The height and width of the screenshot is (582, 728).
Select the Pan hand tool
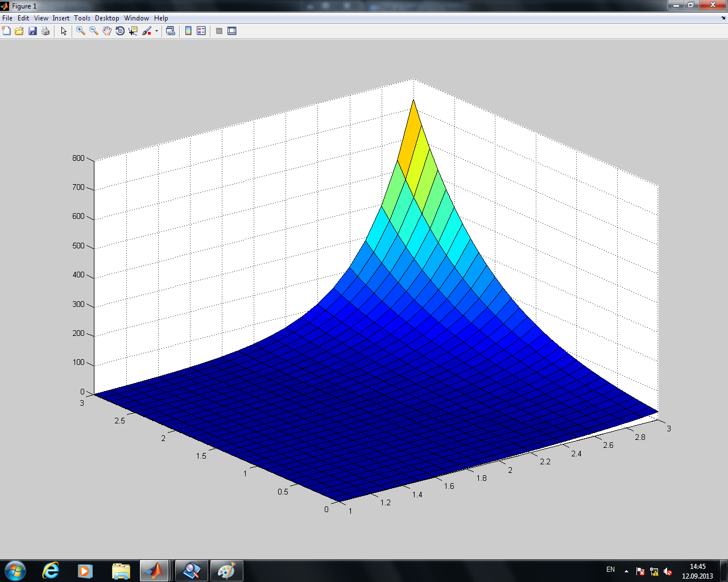pos(107,31)
